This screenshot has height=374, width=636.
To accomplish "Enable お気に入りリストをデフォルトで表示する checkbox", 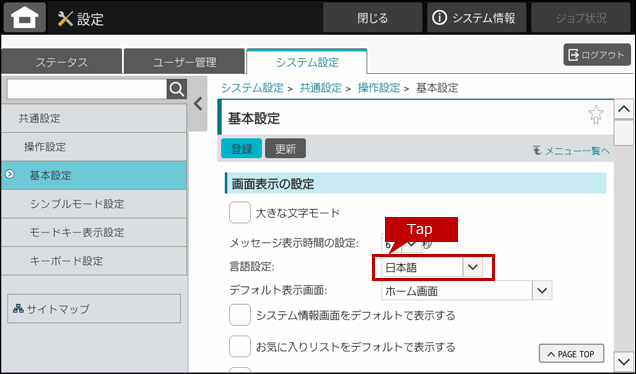I will click(x=240, y=347).
